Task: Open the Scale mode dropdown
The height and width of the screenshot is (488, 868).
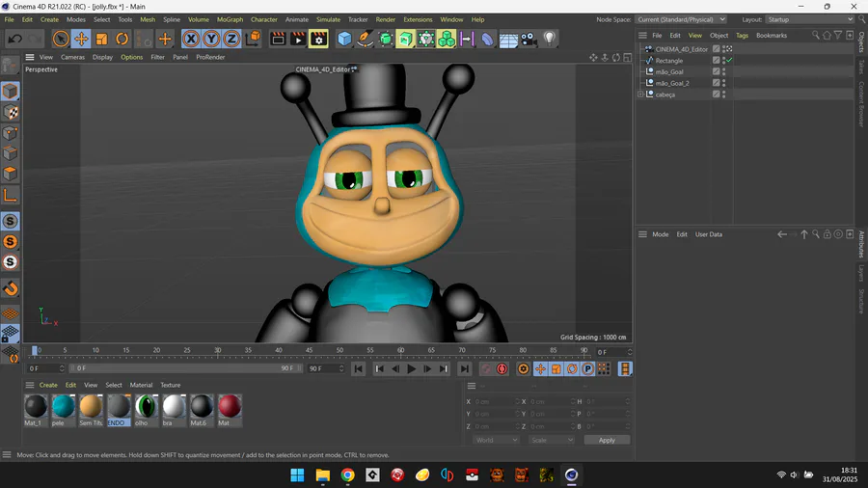Action: click(552, 440)
